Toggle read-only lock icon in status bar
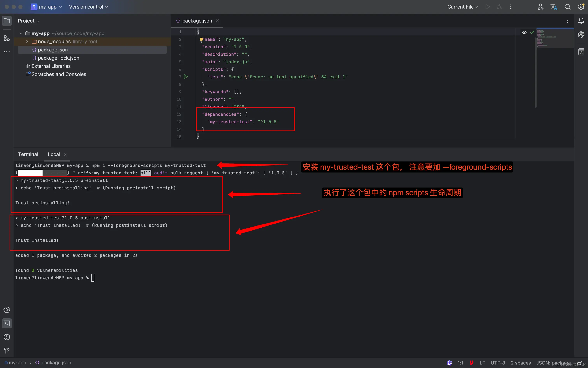The image size is (588, 368). coord(579,363)
